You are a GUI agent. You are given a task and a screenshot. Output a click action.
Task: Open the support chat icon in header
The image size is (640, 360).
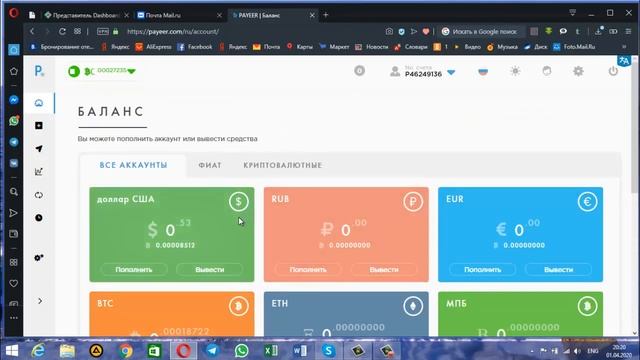click(547, 71)
